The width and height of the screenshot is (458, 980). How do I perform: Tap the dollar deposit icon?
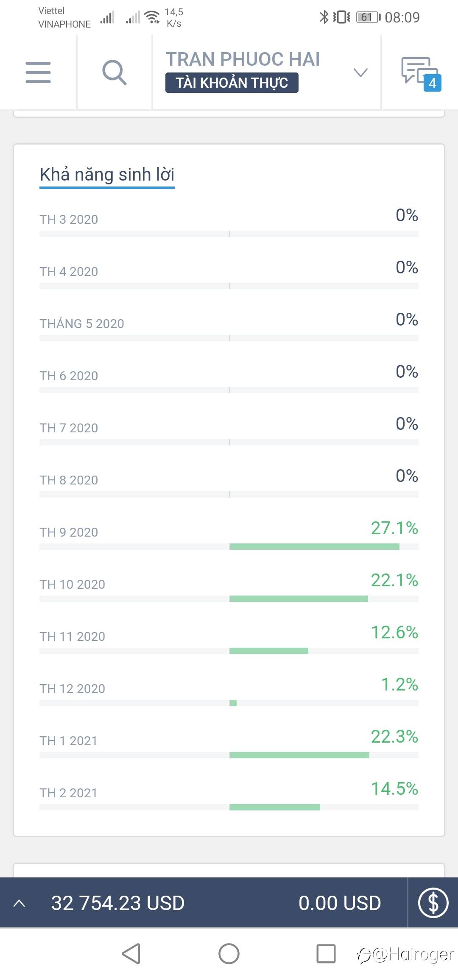pyautogui.click(x=433, y=903)
